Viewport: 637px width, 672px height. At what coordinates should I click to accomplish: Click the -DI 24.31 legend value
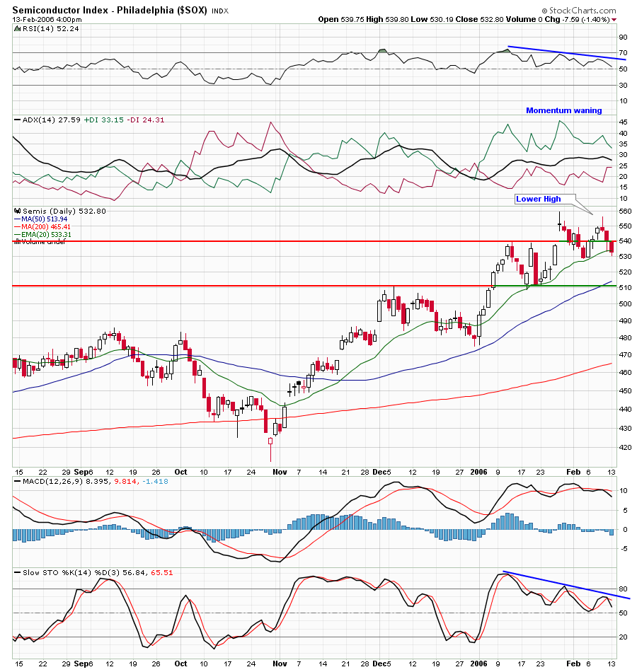(x=144, y=120)
